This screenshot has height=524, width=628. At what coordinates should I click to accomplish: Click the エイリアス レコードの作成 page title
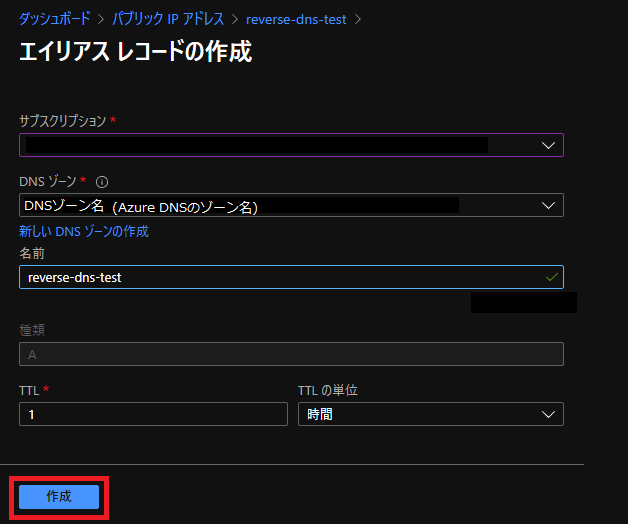pyautogui.click(x=135, y=52)
